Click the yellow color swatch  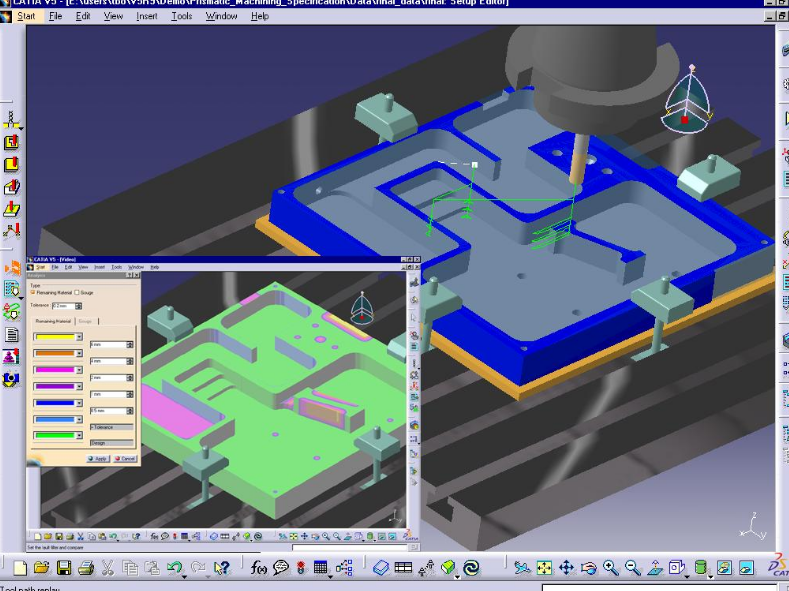click(x=54, y=337)
